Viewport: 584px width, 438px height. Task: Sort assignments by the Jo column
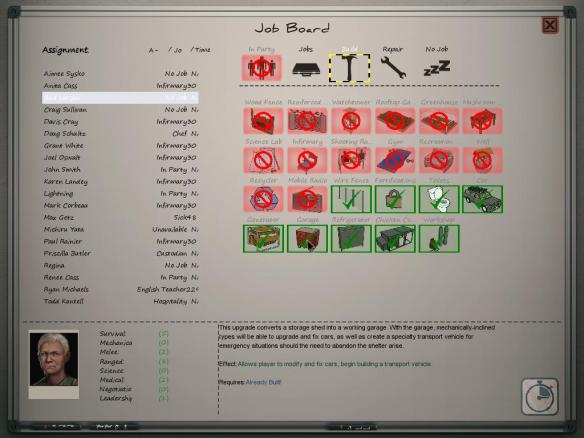(x=175, y=50)
